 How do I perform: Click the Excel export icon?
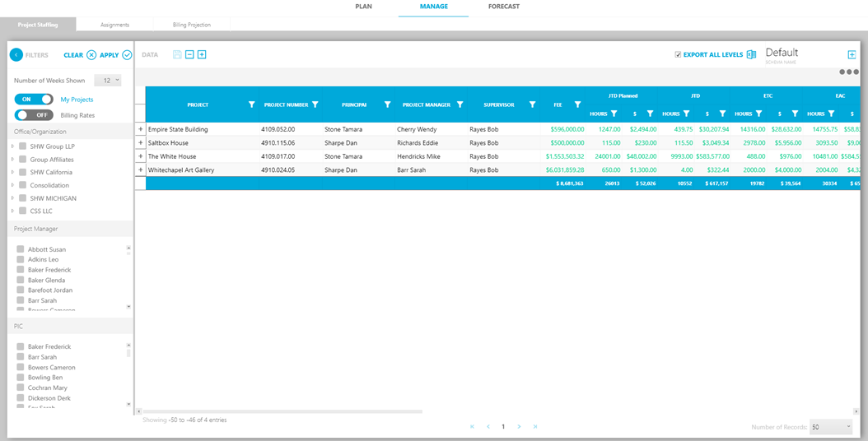click(751, 55)
